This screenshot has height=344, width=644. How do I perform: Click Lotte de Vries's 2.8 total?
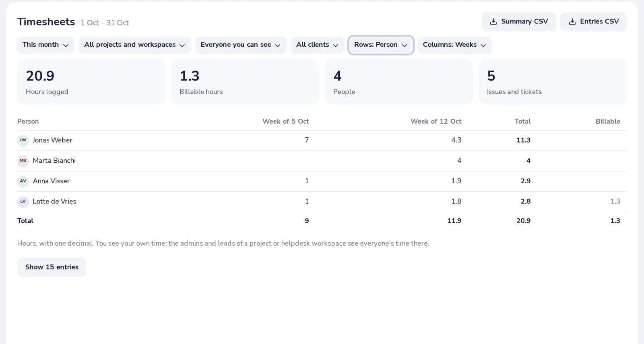(x=526, y=201)
